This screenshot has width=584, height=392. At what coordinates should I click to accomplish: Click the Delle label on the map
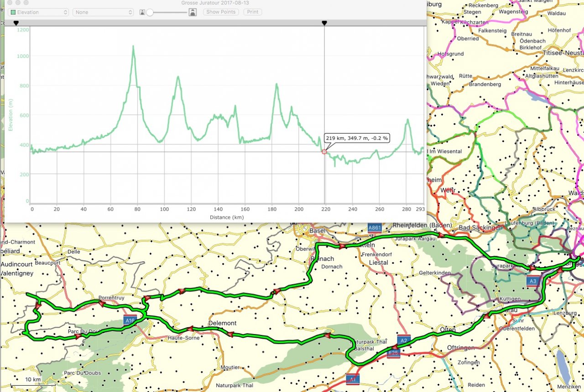pos(73,252)
